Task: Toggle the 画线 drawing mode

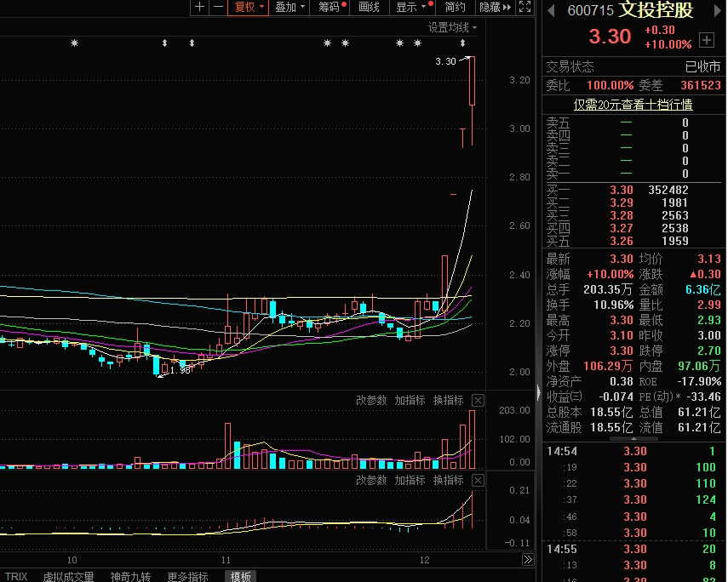Action: (x=369, y=8)
